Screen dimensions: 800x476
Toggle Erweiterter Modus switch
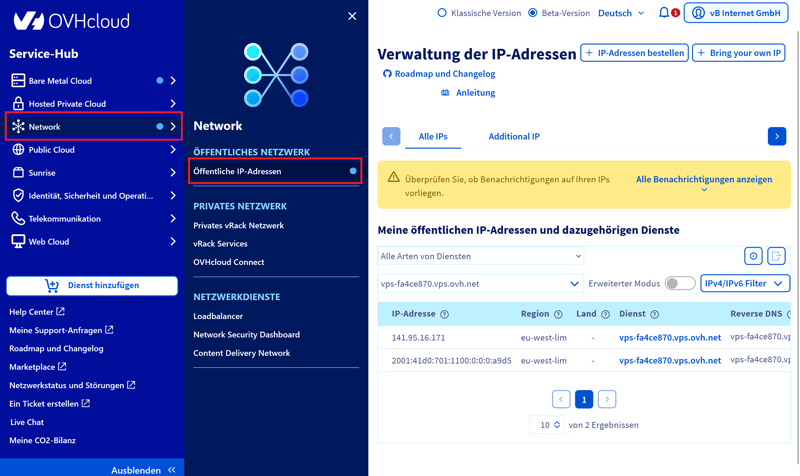click(680, 284)
